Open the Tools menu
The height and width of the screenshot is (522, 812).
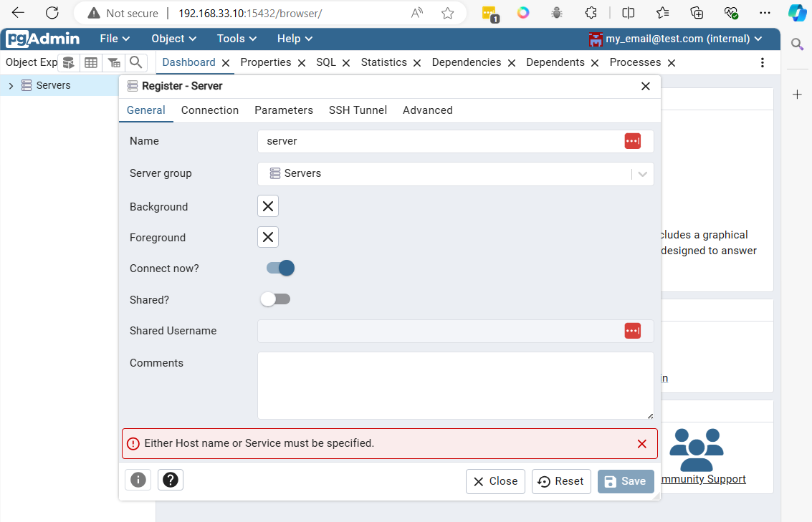(237, 39)
